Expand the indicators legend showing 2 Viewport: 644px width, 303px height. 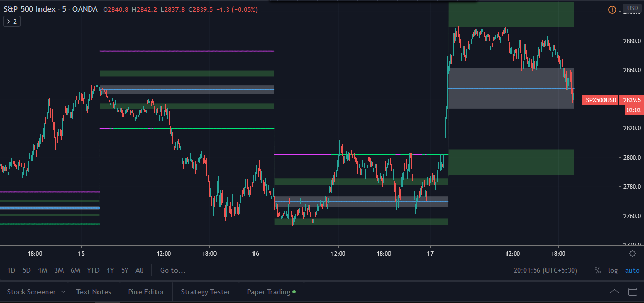coord(12,22)
